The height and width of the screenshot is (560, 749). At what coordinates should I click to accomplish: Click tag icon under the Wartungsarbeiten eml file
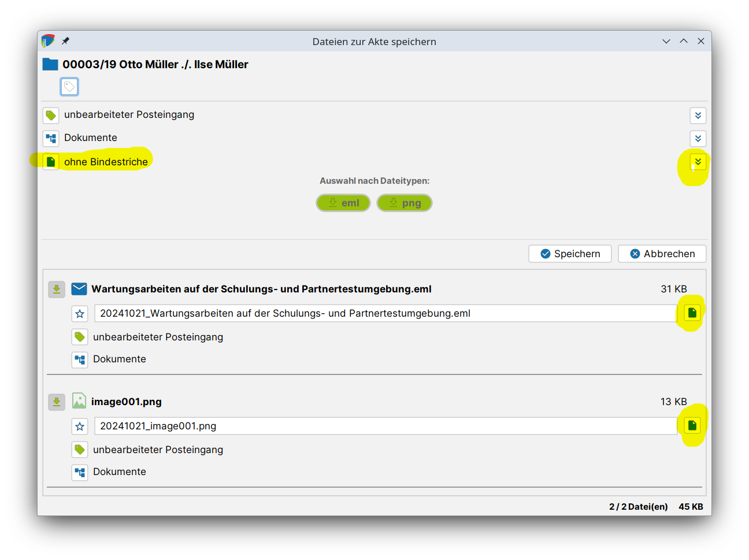tap(80, 337)
